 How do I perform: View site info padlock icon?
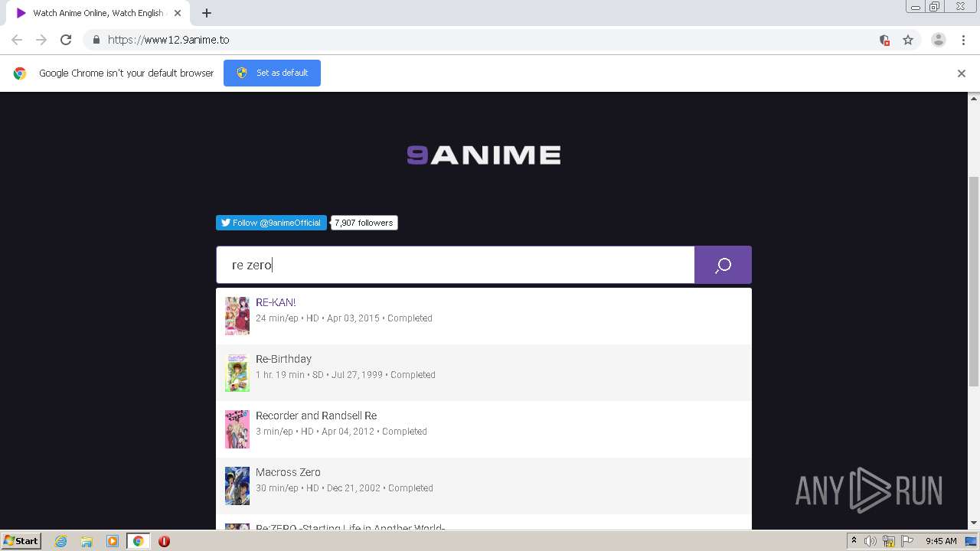[96, 40]
